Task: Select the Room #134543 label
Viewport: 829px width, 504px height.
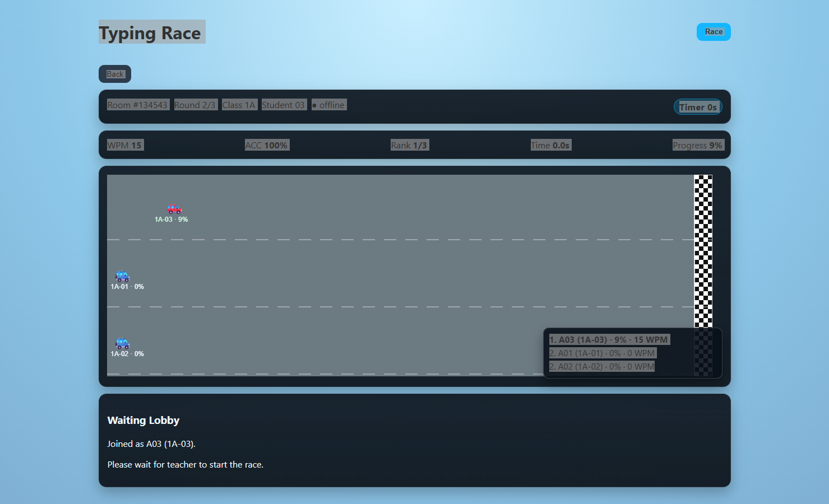Action: click(137, 105)
